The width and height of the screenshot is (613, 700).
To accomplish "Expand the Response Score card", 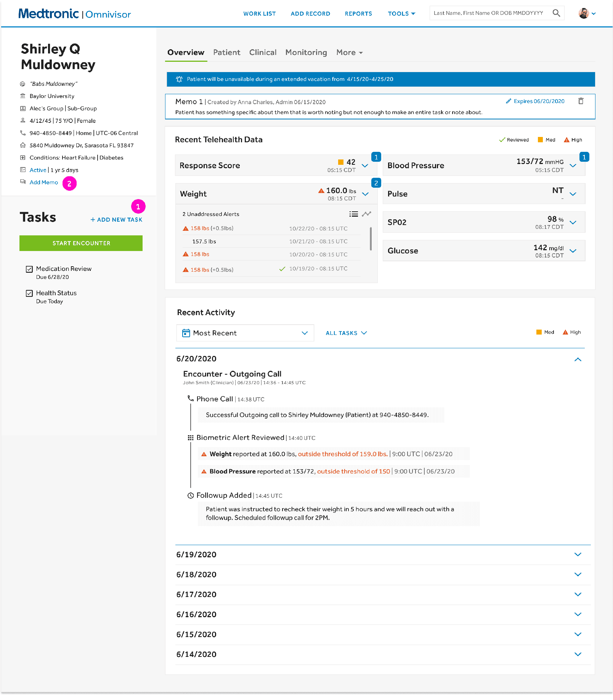I will [x=365, y=166].
